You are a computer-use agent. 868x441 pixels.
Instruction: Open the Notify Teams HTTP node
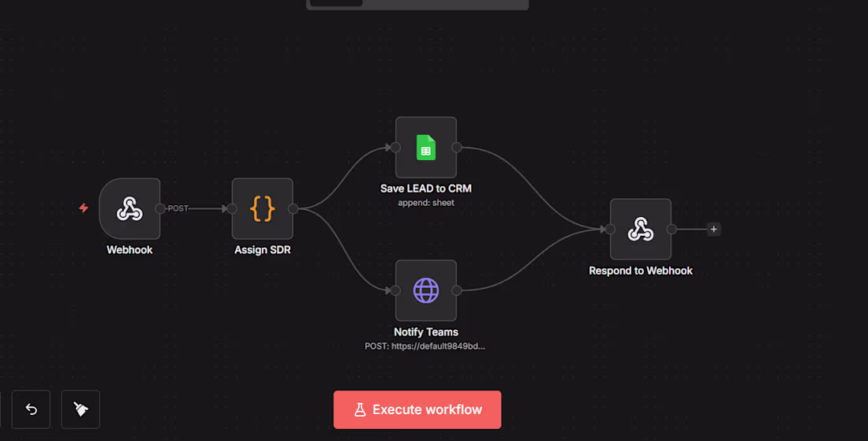click(x=425, y=290)
